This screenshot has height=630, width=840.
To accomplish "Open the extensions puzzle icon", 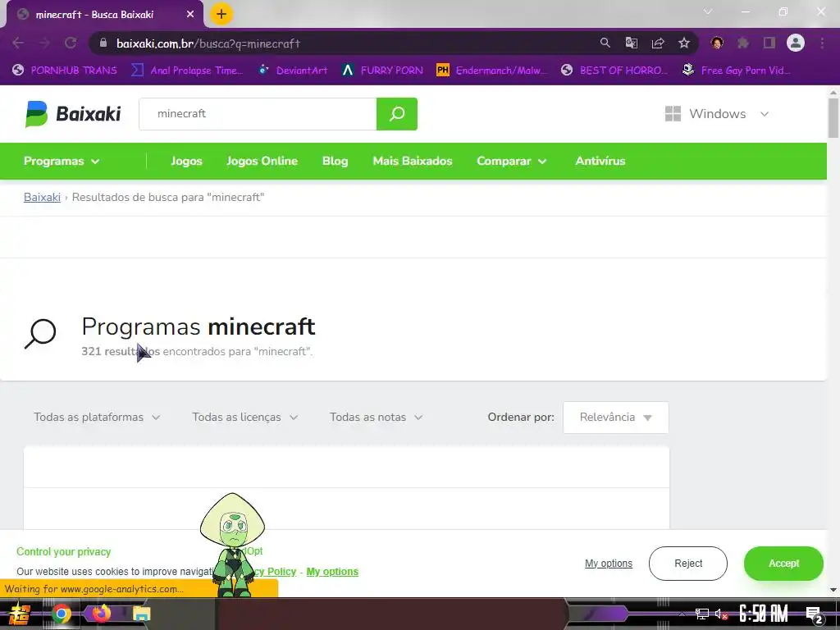I will pos(743,43).
